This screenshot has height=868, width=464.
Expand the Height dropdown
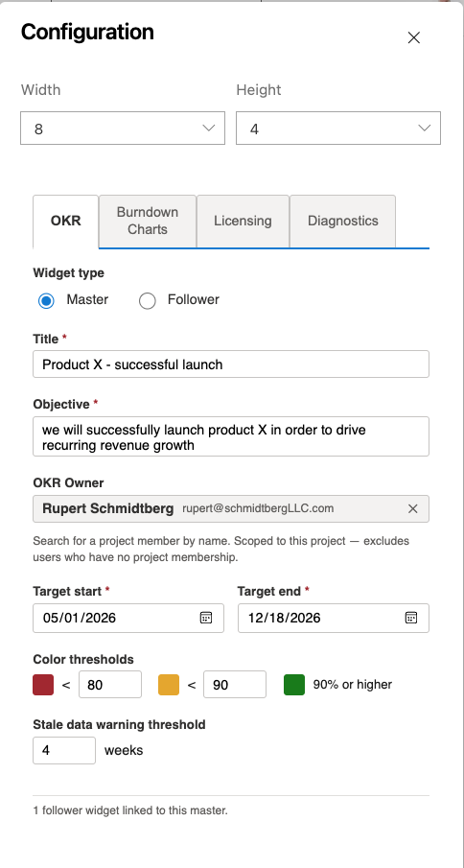[338, 129]
